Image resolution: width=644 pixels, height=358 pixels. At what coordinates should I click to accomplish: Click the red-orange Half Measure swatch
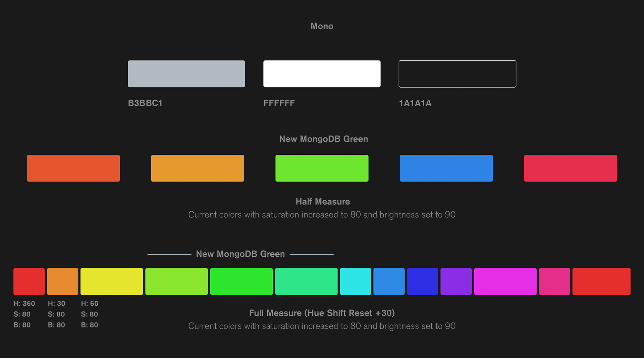pyautogui.click(x=73, y=168)
